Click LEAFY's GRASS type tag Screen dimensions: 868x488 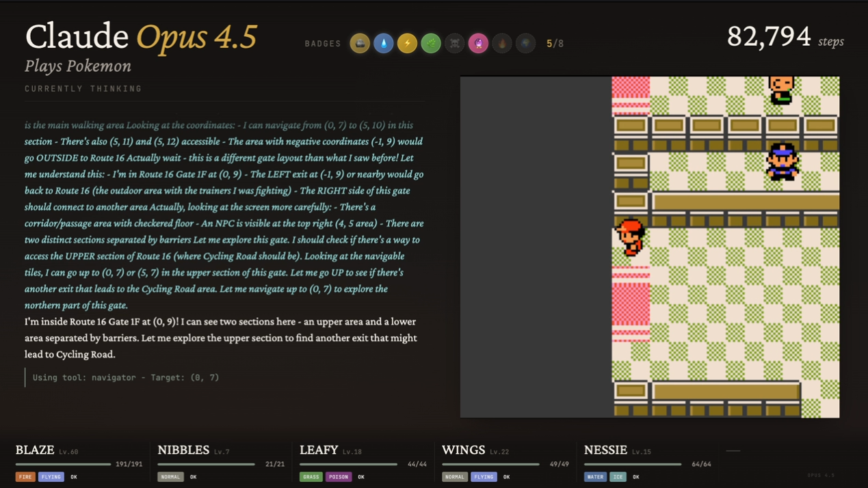pyautogui.click(x=311, y=476)
